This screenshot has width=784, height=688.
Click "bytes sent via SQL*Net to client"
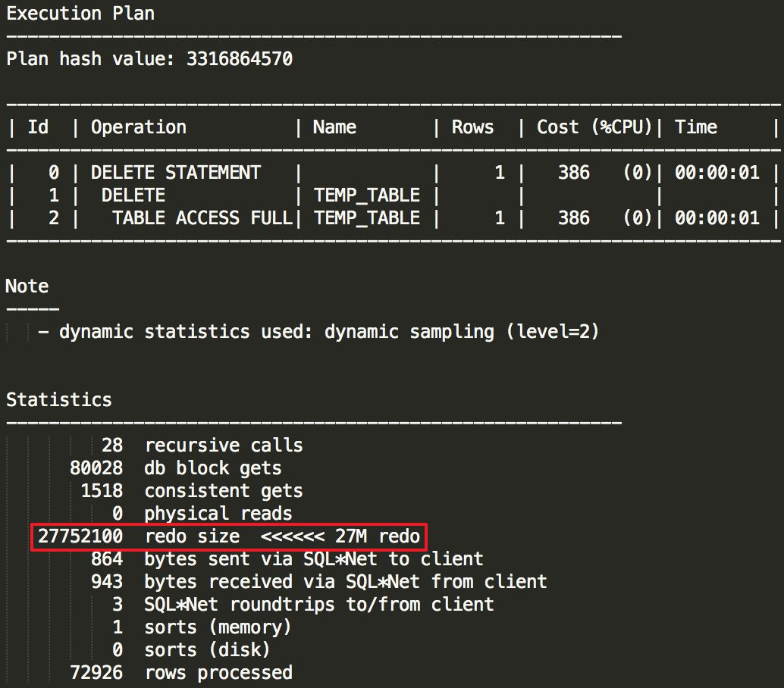click(x=313, y=559)
